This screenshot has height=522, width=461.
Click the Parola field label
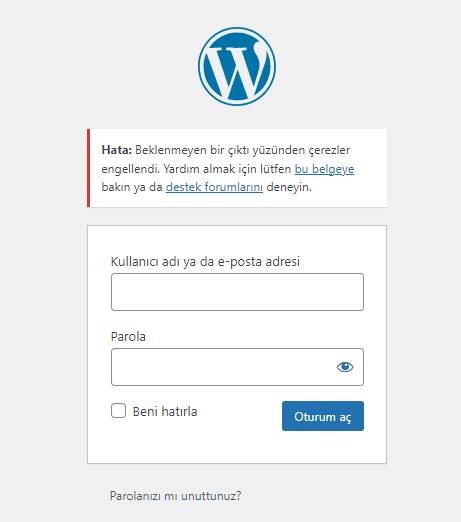(x=128, y=337)
